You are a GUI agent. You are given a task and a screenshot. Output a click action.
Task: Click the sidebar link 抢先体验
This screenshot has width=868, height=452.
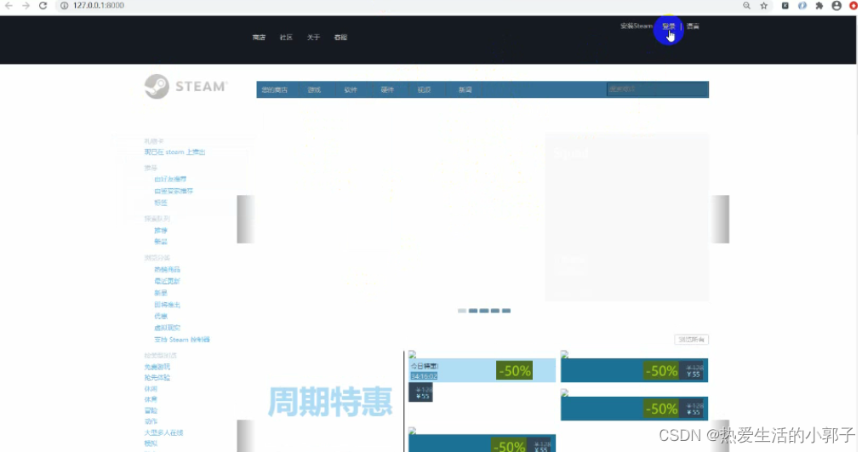[x=157, y=378]
